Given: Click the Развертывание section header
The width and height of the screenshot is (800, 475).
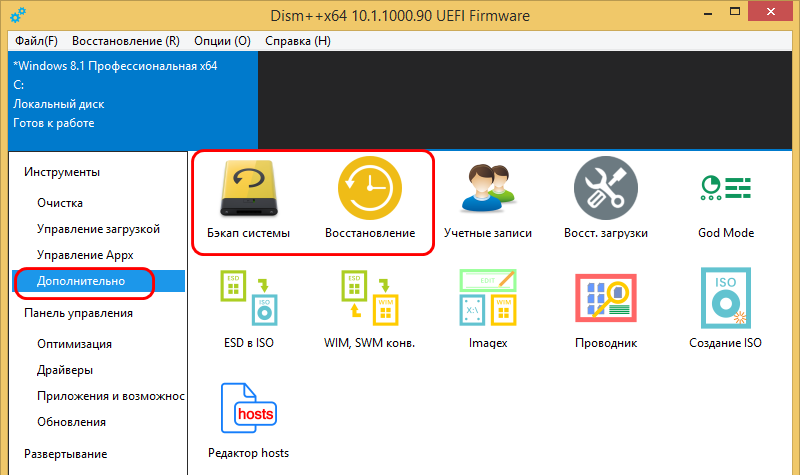Looking at the screenshot, I should tap(65, 454).
